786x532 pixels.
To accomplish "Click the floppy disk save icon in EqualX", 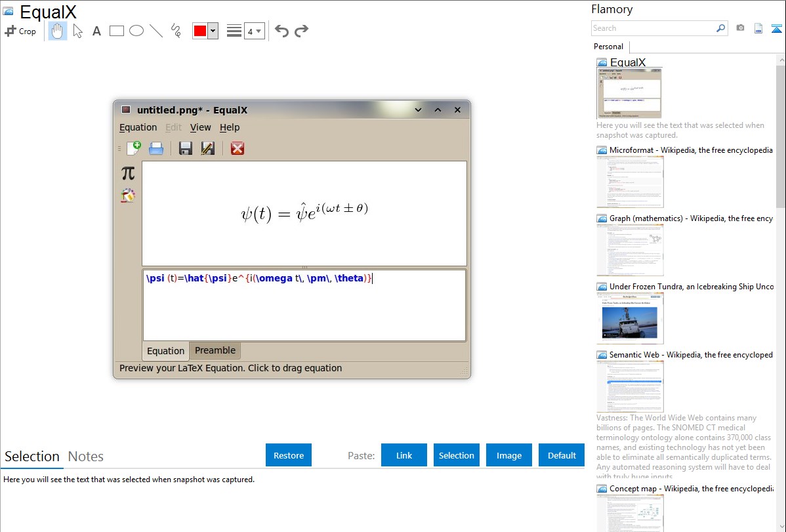I will pyautogui.click(x=186, y=148).
